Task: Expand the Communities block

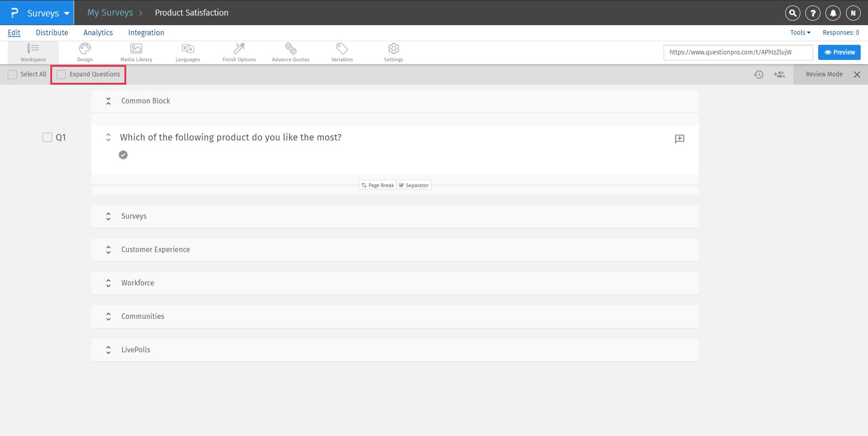Action: (x=108, y=317)
